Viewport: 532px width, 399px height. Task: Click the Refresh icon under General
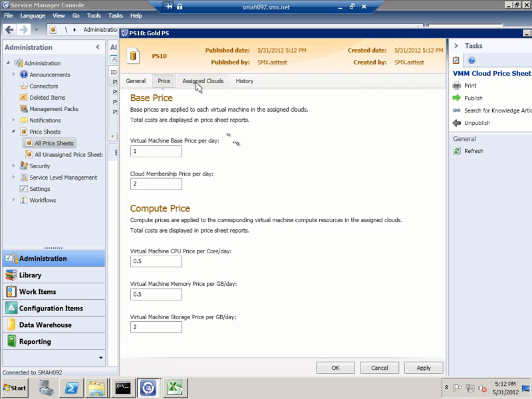457,151
